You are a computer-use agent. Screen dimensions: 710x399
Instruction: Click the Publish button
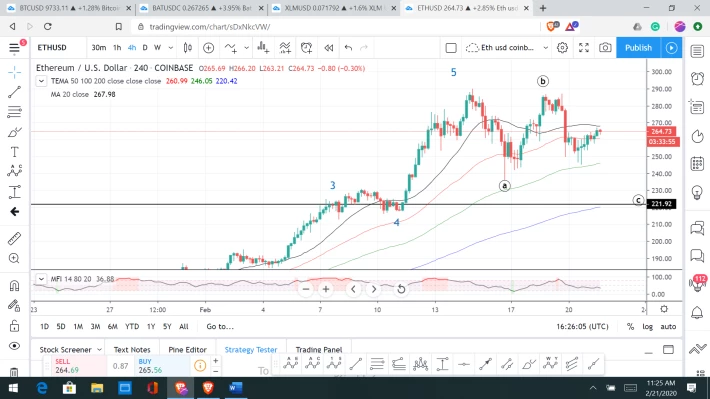click(x=638, y=48)
